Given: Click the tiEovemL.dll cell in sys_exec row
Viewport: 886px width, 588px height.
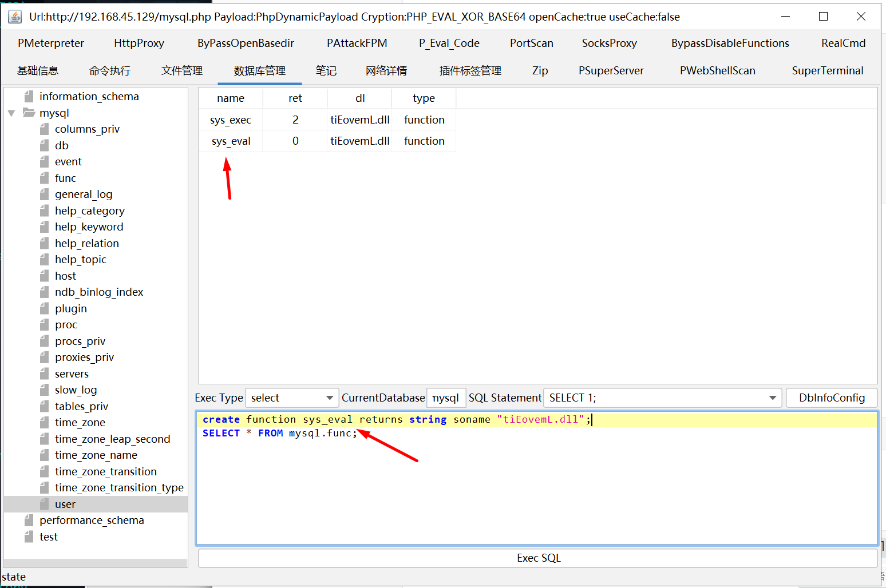Looking at the screenshot, I should pos(360,120).
